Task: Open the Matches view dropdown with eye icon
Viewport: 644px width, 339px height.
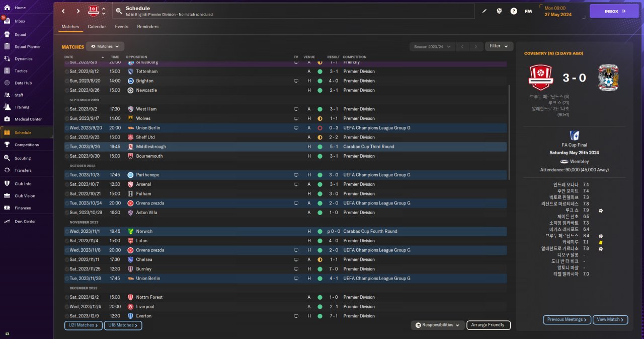Action: point(105,46)
